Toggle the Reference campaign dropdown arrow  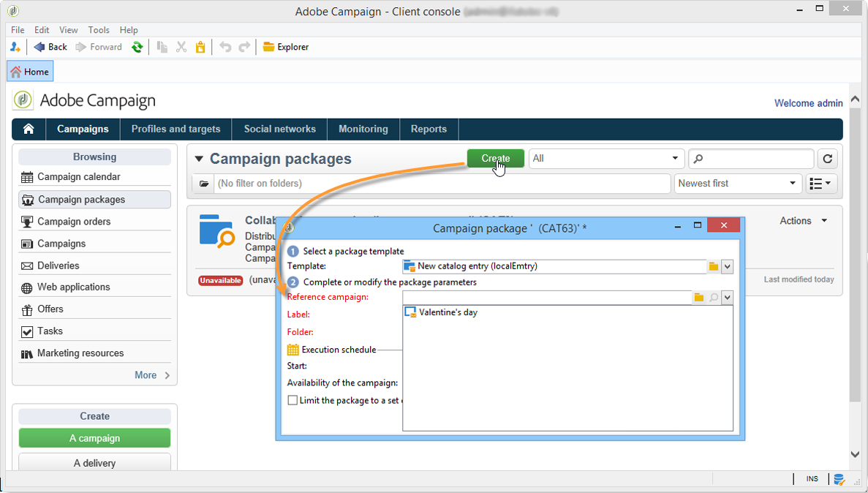pos(728,298)
